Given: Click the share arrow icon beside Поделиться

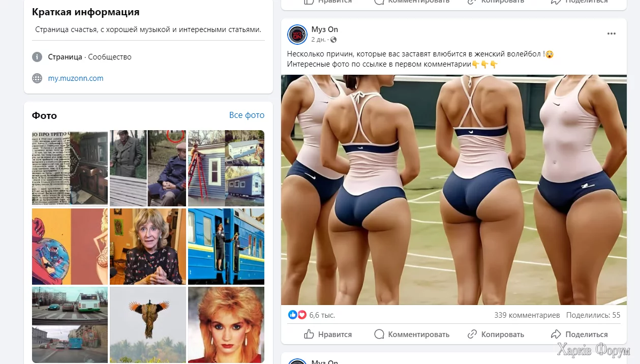Looking at the screenshot, I should coord(556,334).
